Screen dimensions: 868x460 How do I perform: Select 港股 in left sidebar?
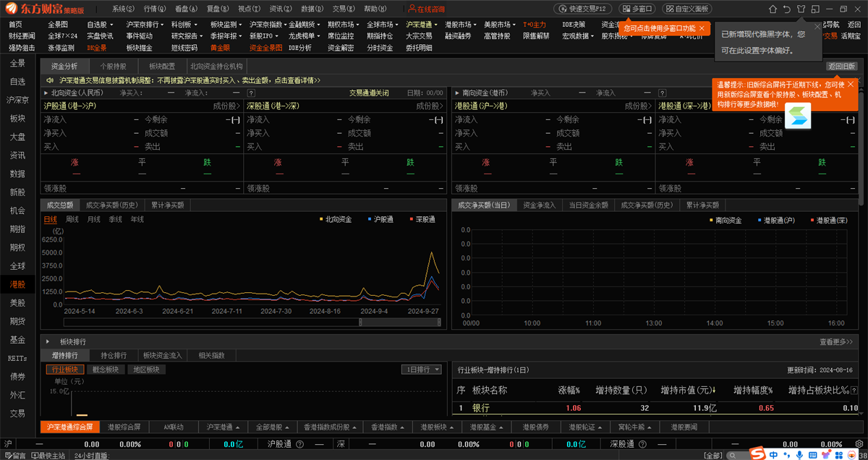click(17, 285)
